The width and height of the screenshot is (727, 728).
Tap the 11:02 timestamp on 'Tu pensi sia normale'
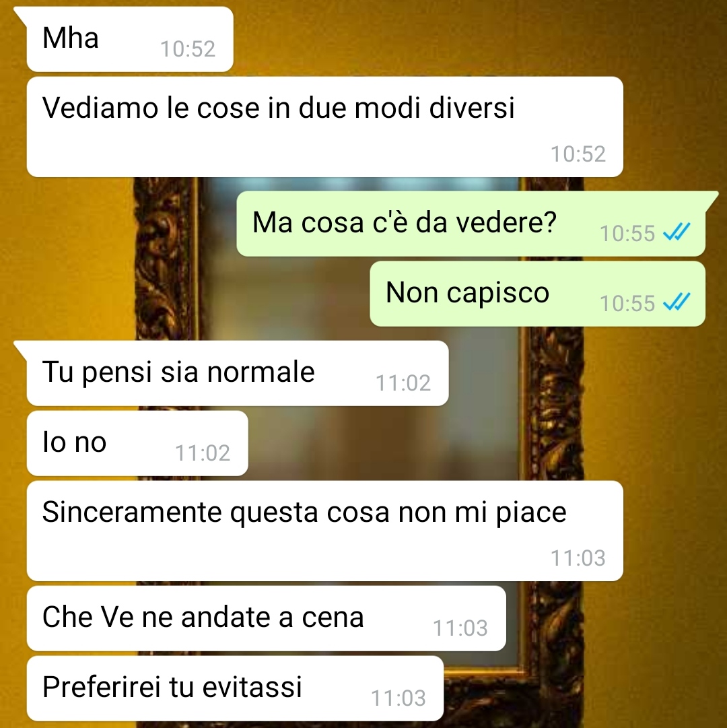(403, 383)
